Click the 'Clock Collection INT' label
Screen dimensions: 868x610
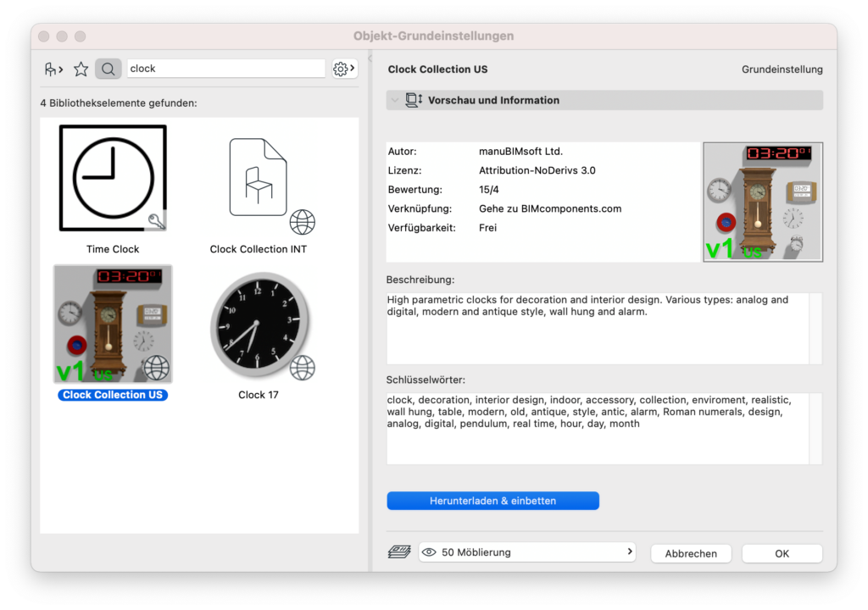(x=258, y=249)
